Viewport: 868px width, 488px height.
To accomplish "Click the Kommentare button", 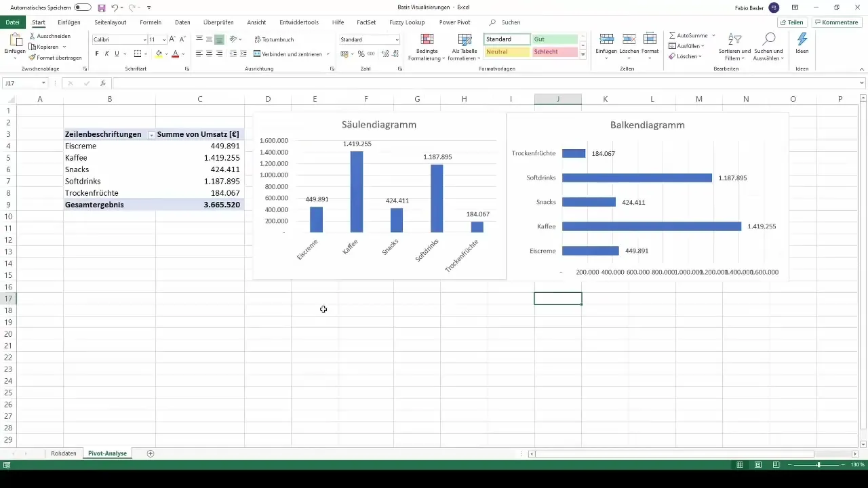I will coord(836,22).
